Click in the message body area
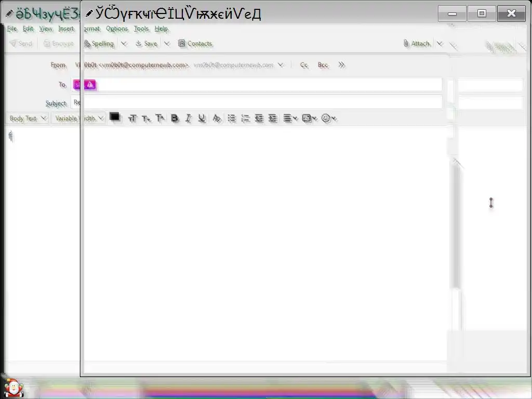The height and width of the screenshot is (399, 532). (264, 244)
